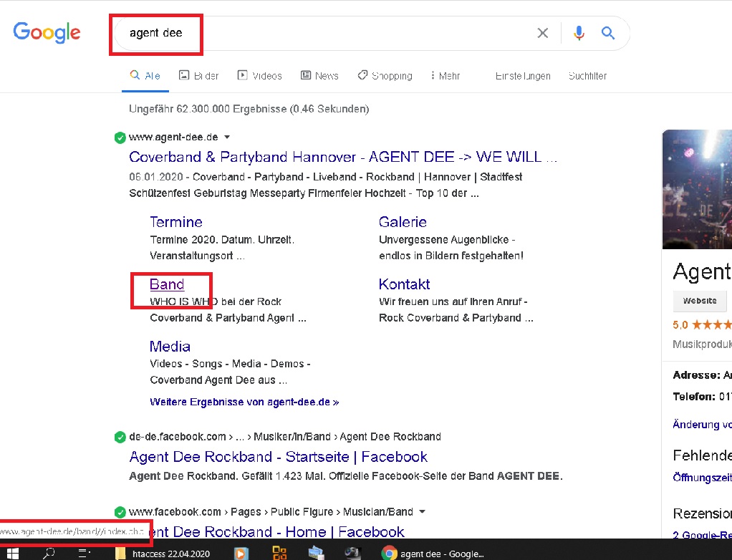The image size is (732, 560).
Task: Switch to the News tab
Action: coord(319,76)
